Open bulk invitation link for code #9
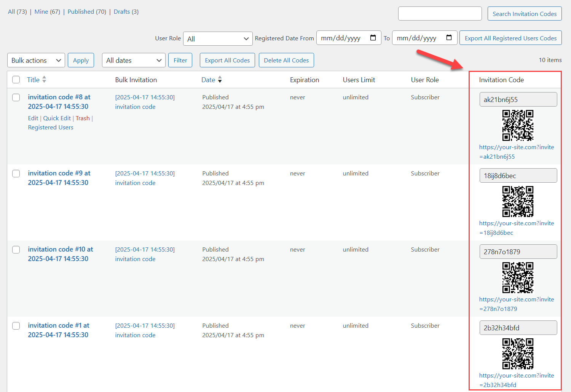This screenshot has height=392, width=571. [145, 178]
